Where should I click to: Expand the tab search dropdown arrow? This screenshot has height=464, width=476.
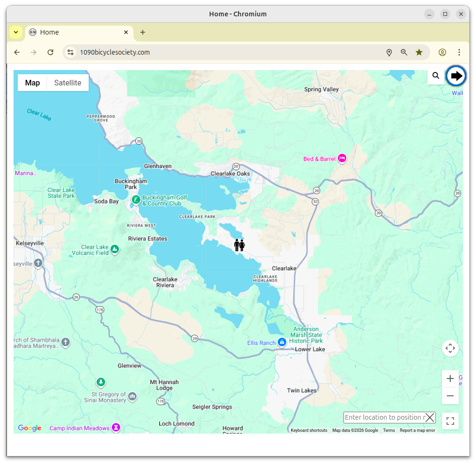[x=16, y=32]
